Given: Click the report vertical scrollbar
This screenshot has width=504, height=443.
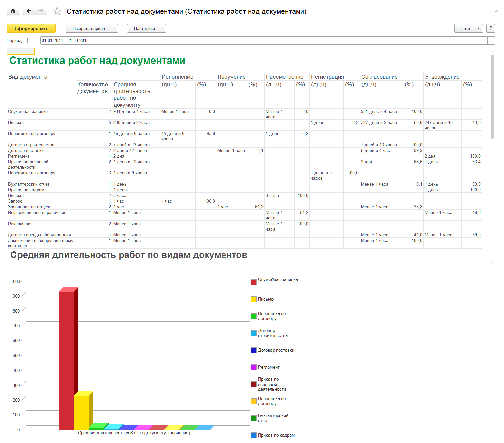Looking at the screenshot, I should tap(492, 96).
